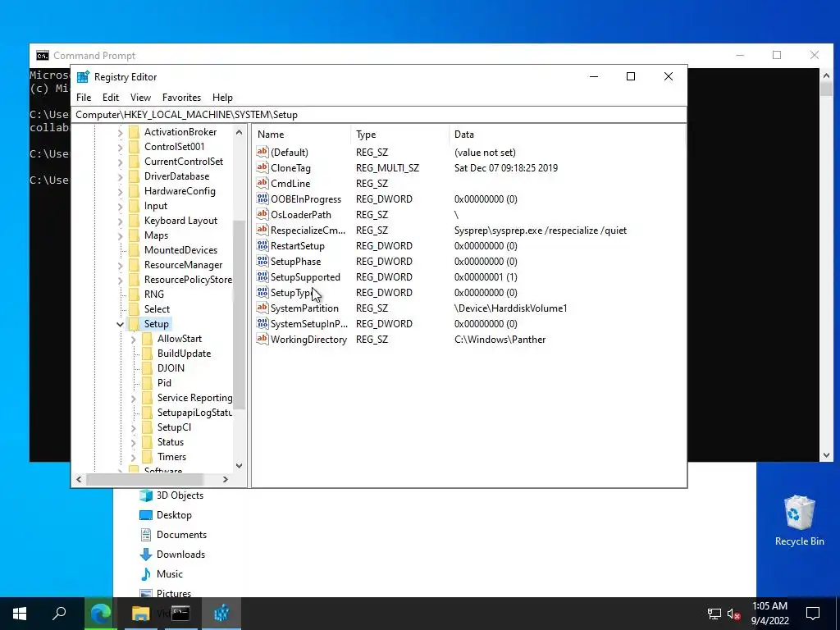This screenshot has height=630, width=840.
Task: Open the File menu
Action: pos(84,98)
